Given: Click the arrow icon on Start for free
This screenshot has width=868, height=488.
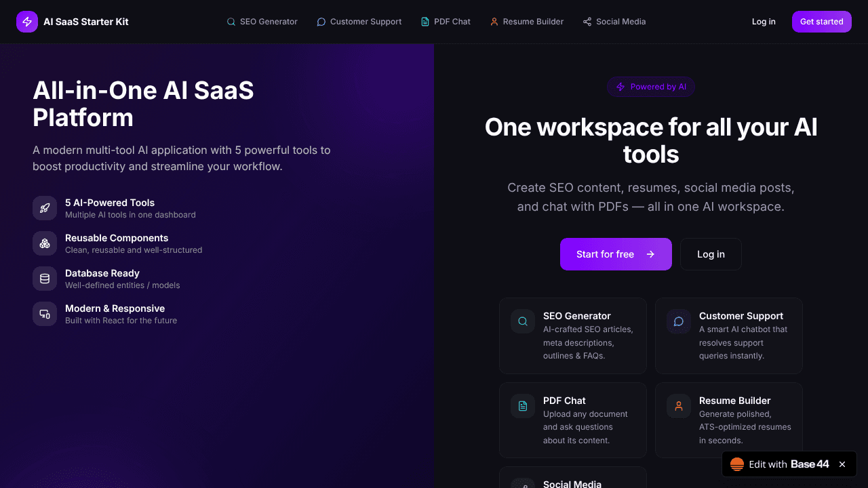Looking at the screenshot, I should point(650,254).
